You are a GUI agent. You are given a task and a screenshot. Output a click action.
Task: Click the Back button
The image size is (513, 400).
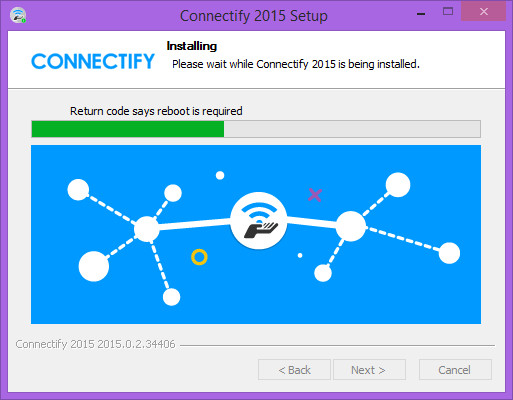tap(294, 370)
